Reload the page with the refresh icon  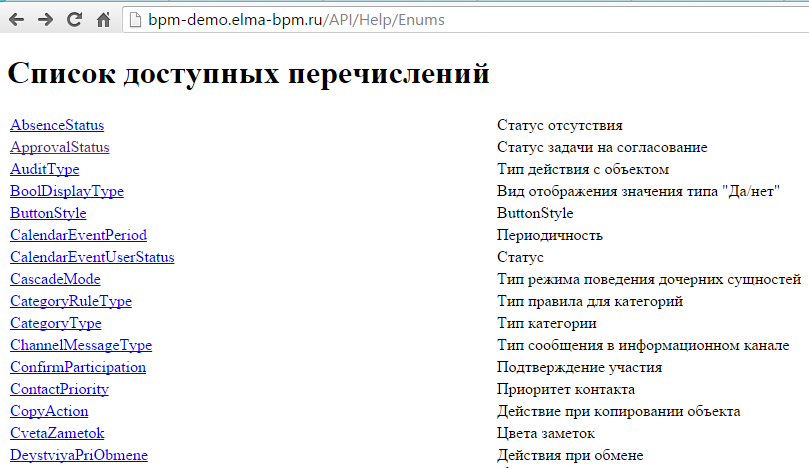coord(74,19)
